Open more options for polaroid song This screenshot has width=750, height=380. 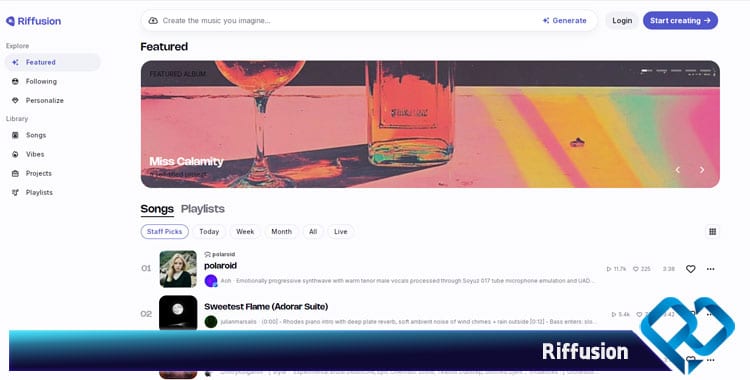(x=710, y=269)
